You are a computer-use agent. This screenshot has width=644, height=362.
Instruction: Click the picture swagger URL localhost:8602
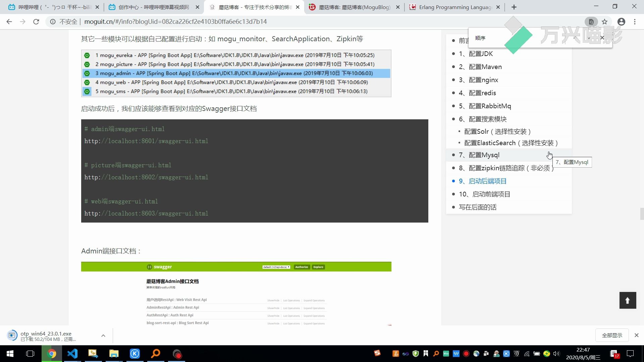point(146,177)
